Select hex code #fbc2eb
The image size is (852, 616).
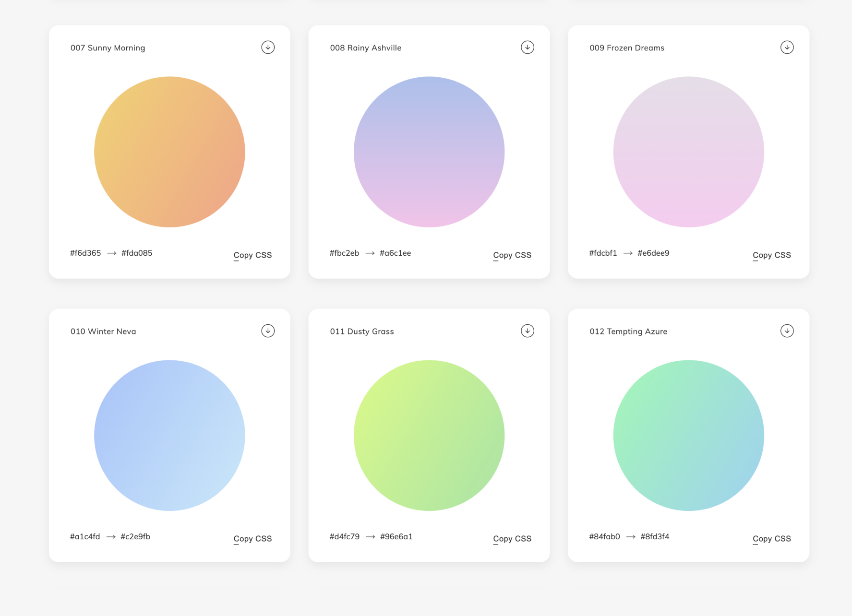point(344,253)
